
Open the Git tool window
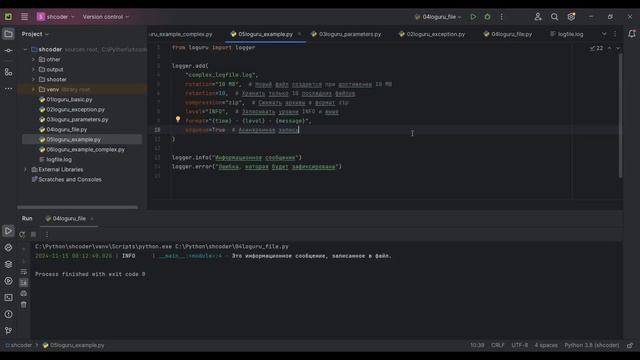(8, 331)
